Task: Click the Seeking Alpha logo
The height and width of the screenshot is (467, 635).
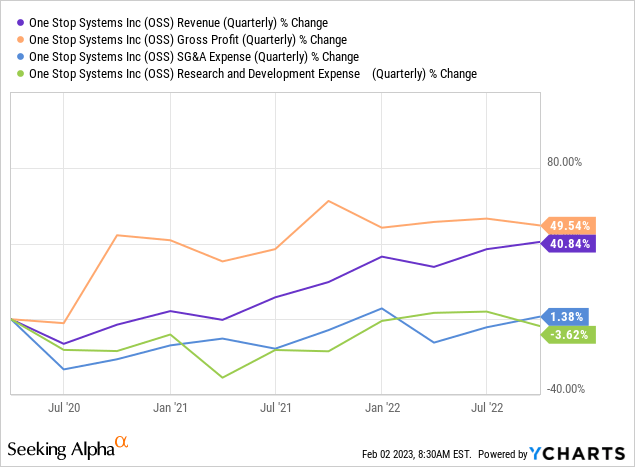Action: click(x=68, y=448)
